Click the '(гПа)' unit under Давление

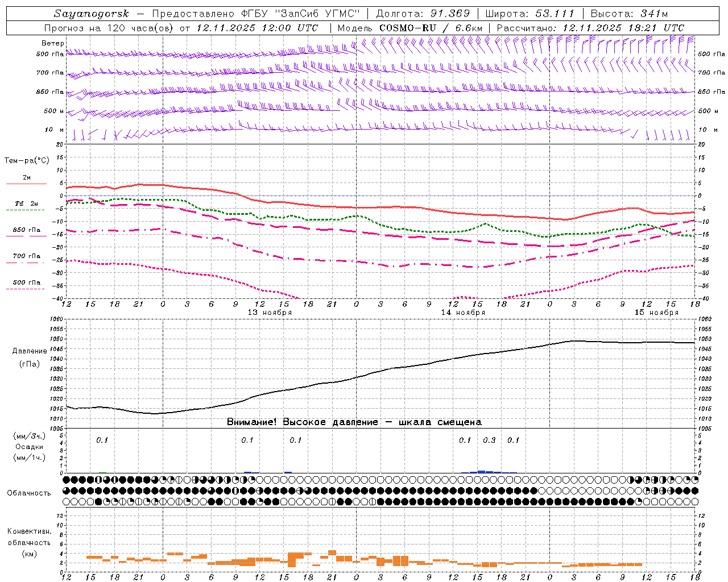tap(30, 364)
